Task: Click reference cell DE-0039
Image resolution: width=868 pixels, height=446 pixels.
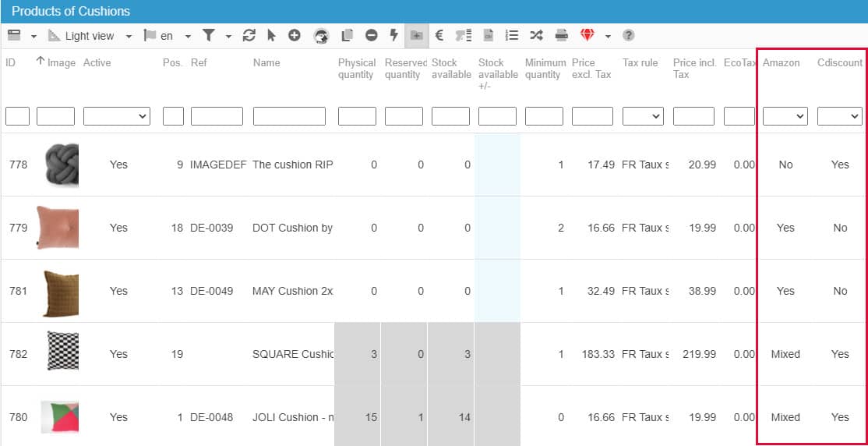Action: tap(211, 228)
